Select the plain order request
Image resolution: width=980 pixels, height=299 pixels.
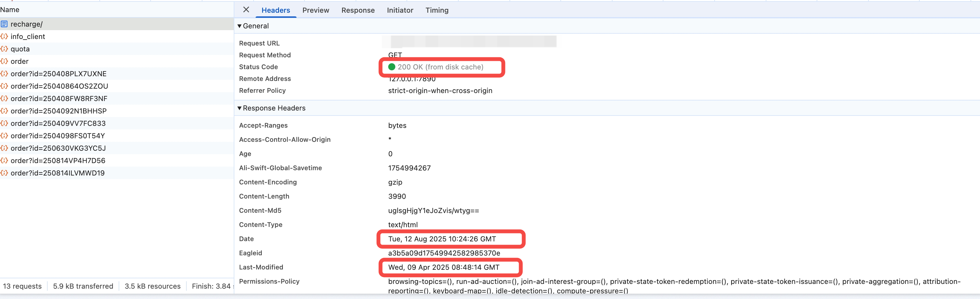tap(117, 61)
